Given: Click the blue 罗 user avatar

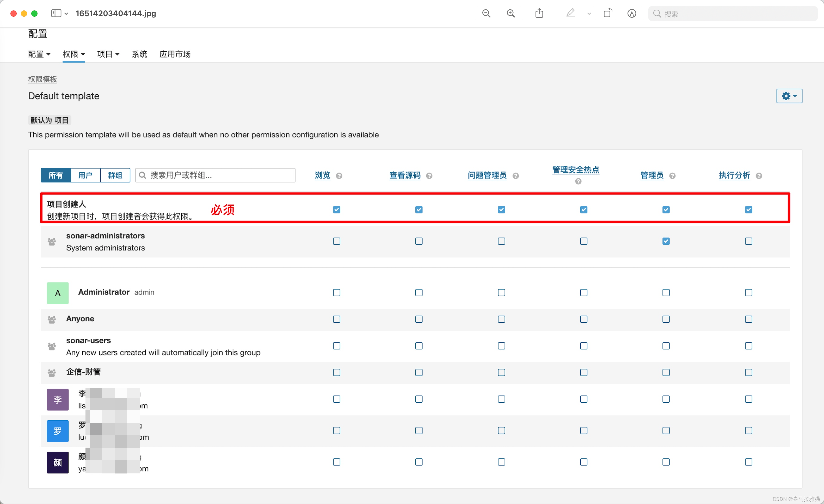Looking at the screenshot, I should pyautogui.click(x=58, y=431).
